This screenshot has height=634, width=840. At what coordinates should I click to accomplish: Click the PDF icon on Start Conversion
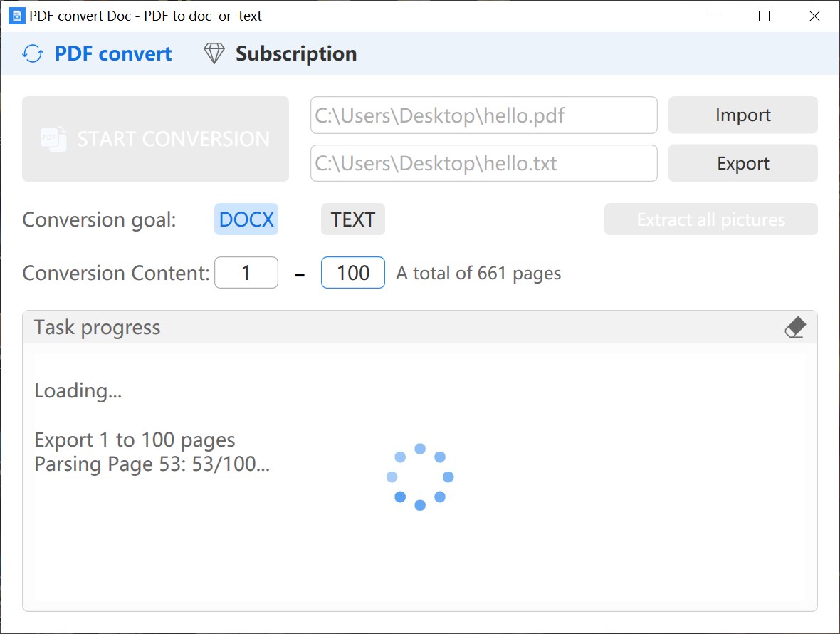tap(53, 139)
